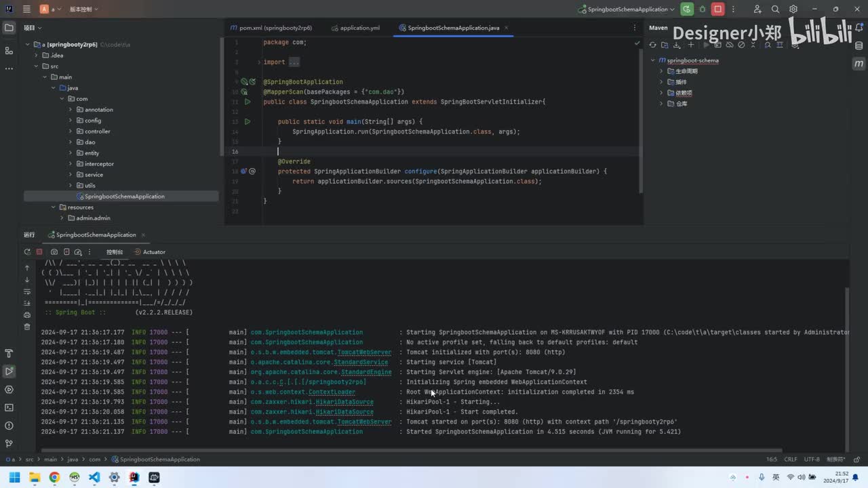The height and width of the screenshot is (488, 868).
Task: Open the Git version control tool window
Action: click(9, 443)
